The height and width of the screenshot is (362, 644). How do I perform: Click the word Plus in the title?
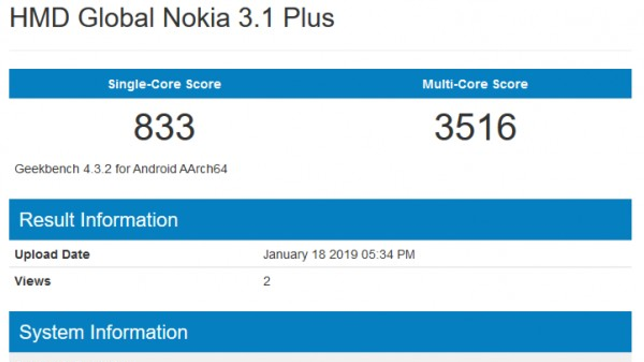click(x=309, y=18)
